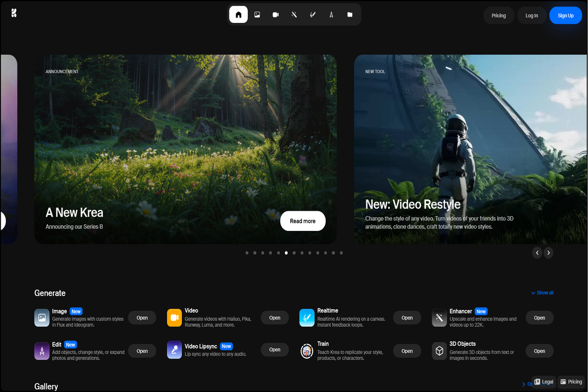
Task: Select the fifth carousel dot
Action: [x=278, y=253]
